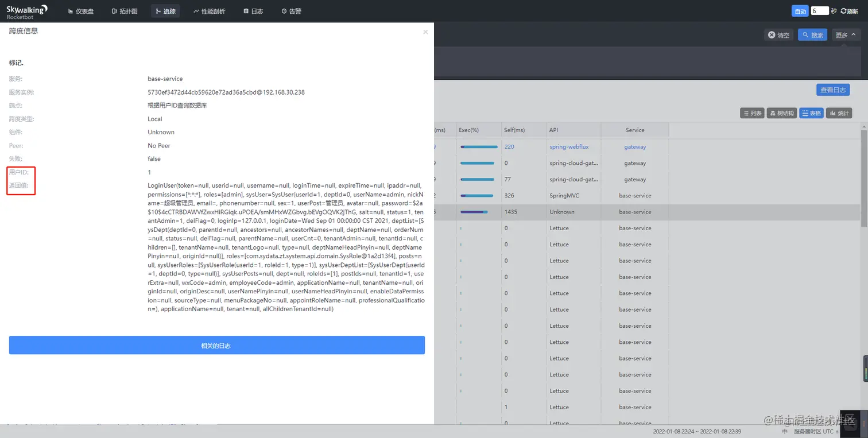868x438 pixels.
Task: Click the 刷新 reload icon button
Action: click(849, 11)
